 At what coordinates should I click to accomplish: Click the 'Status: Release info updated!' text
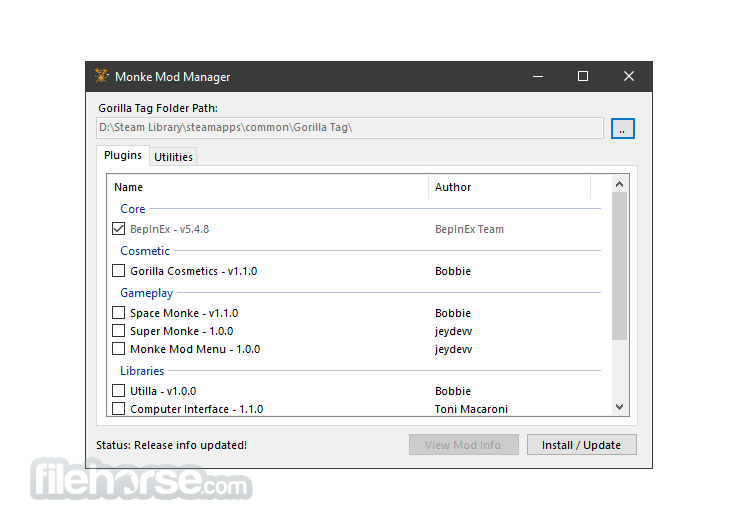[171, 445]
